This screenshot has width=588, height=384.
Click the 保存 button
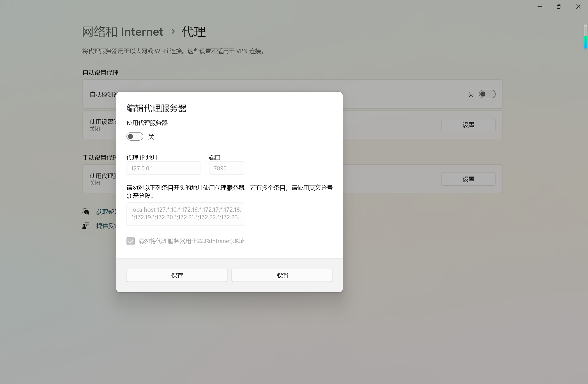[177, 275]
